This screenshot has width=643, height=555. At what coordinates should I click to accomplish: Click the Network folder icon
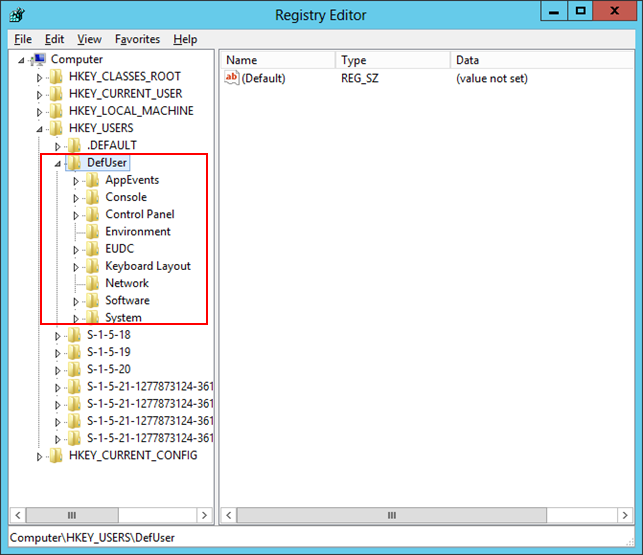(x=93, y=283)
